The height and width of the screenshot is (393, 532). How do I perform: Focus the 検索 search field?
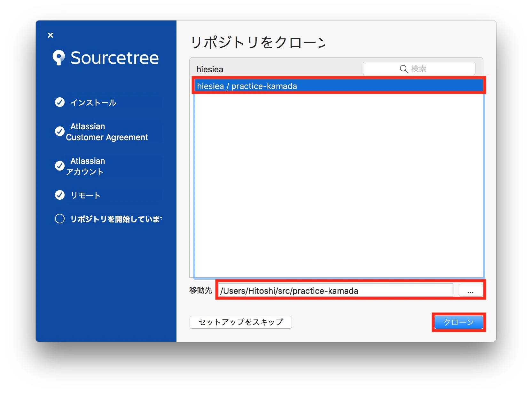pyautogui.click(x=419, y=68)
